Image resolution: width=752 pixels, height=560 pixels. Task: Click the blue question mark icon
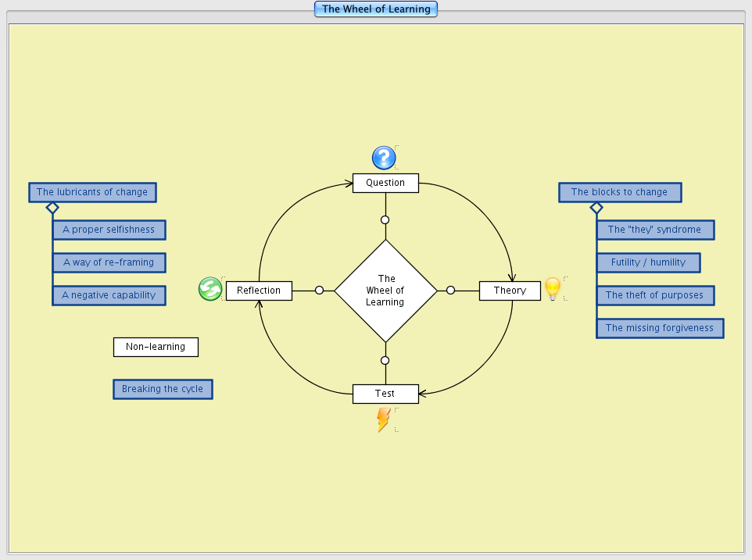384,158
